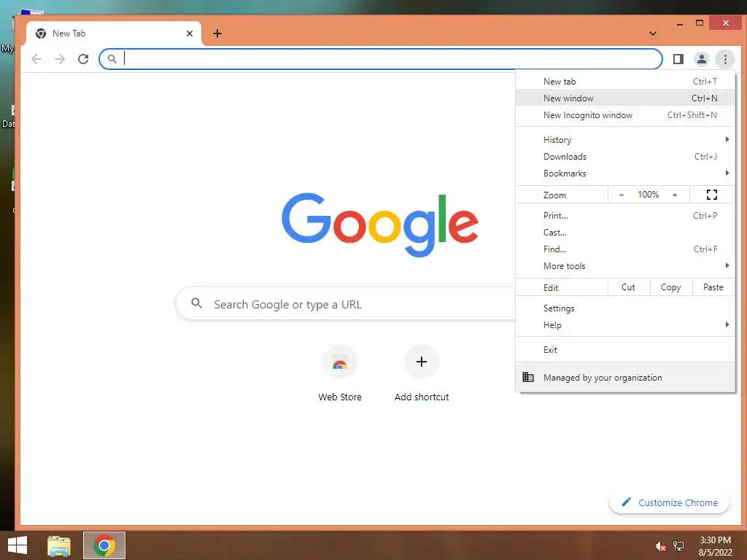Close the New Tab tab
The width and height of the screenshot is (747, 560).
[x=190, y=34]
